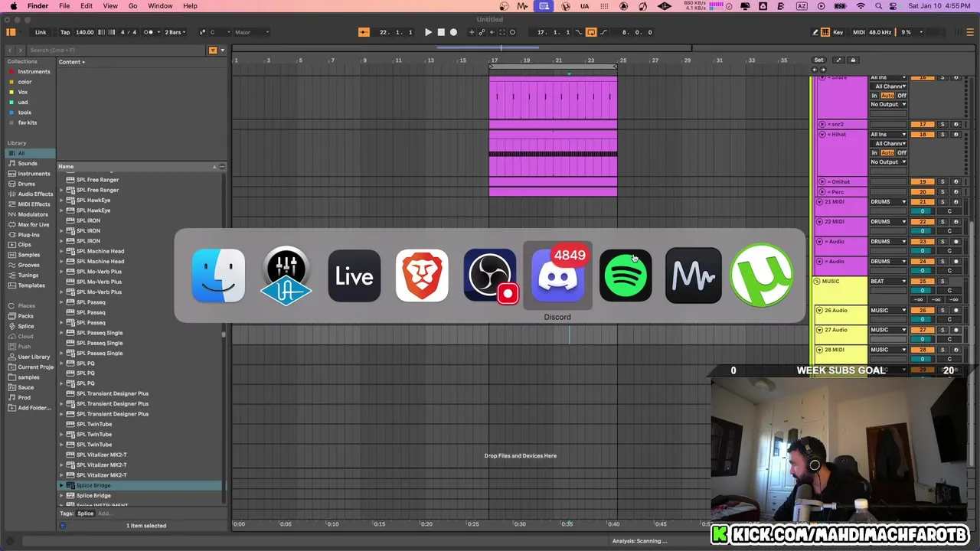
Task: Click the Key map mode button
Action: 838,32
